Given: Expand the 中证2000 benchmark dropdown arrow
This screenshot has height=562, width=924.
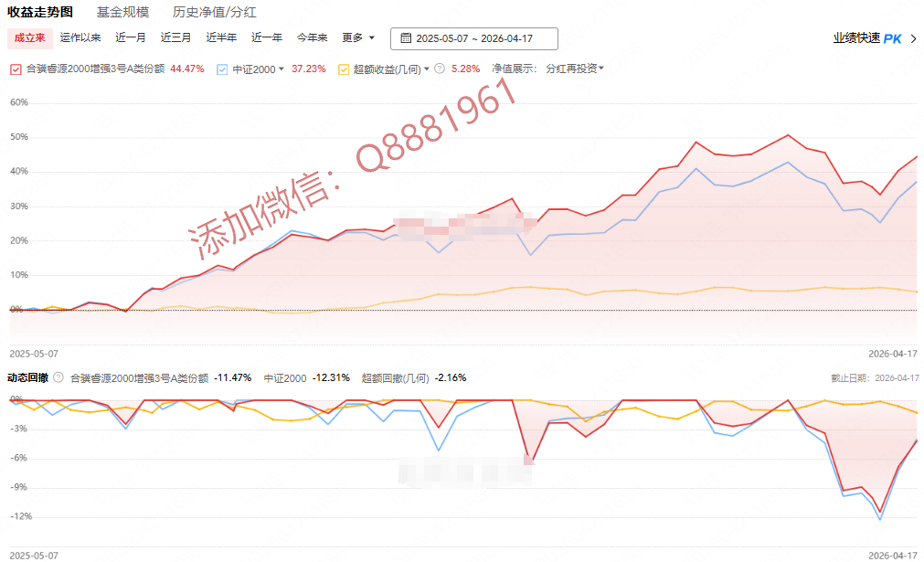Looking at the screenshot, I should (281, 69).
